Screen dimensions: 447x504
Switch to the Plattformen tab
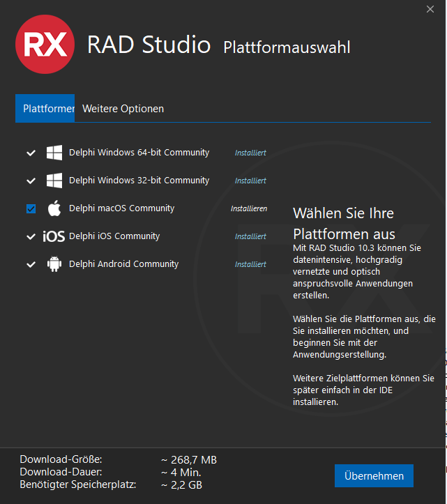pyautogui.click(x=45, y=108)
